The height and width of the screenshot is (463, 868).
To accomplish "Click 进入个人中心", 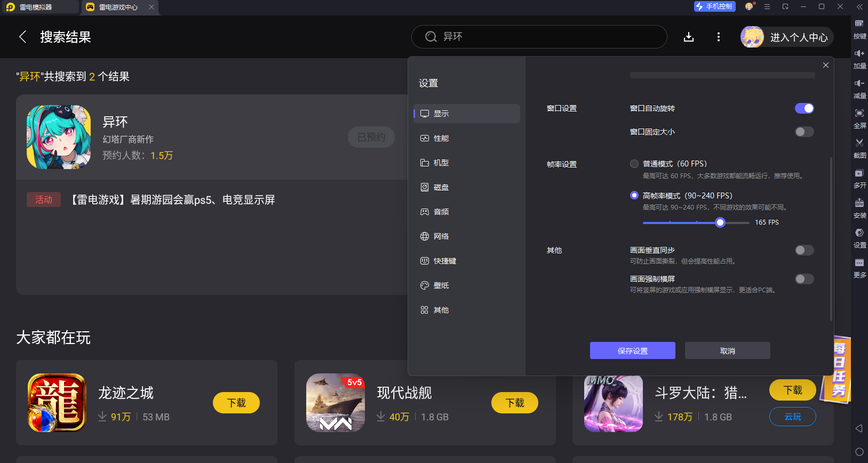I will pos(799,37).
